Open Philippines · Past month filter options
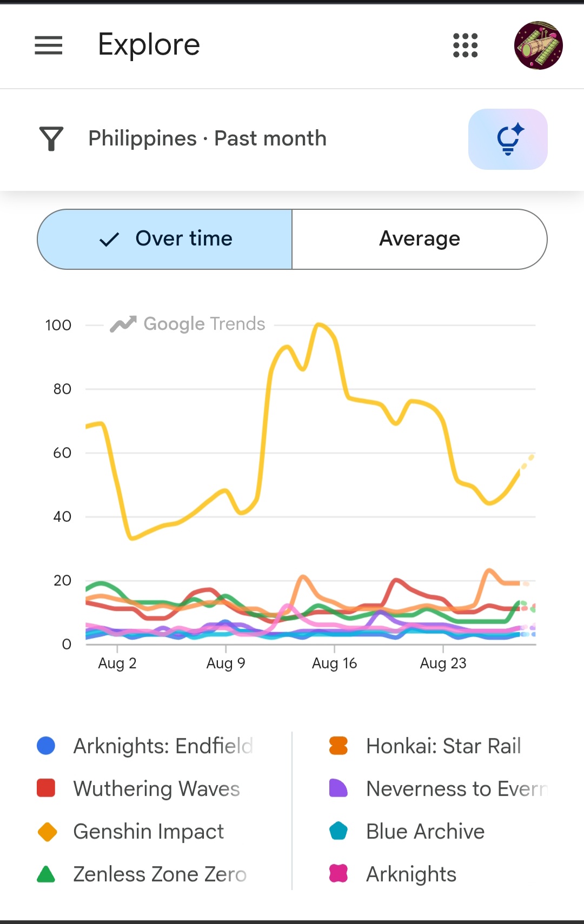This screenshot has width=584, height=924. [x=207, y=138]
